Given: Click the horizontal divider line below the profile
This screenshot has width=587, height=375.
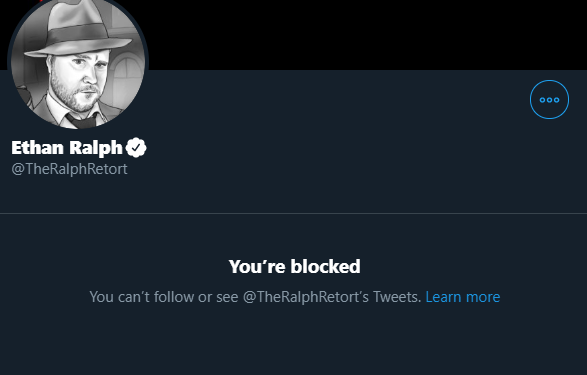Looking at the screenshot, I should point(294,214).
